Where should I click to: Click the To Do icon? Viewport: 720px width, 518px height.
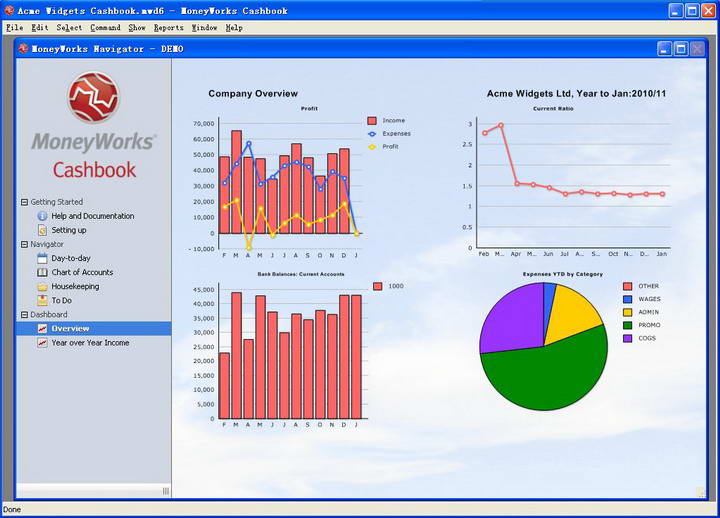[x=42, y=300]
